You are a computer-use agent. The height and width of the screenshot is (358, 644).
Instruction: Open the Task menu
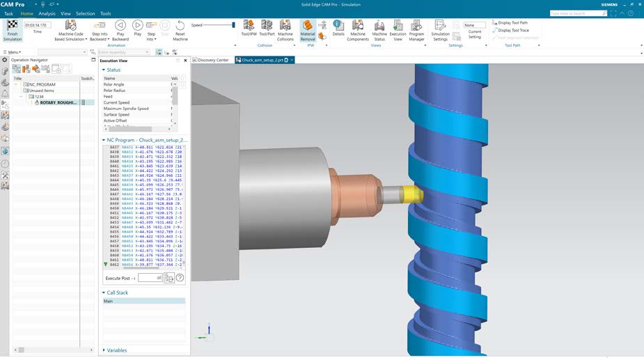[x=8, y=13]
